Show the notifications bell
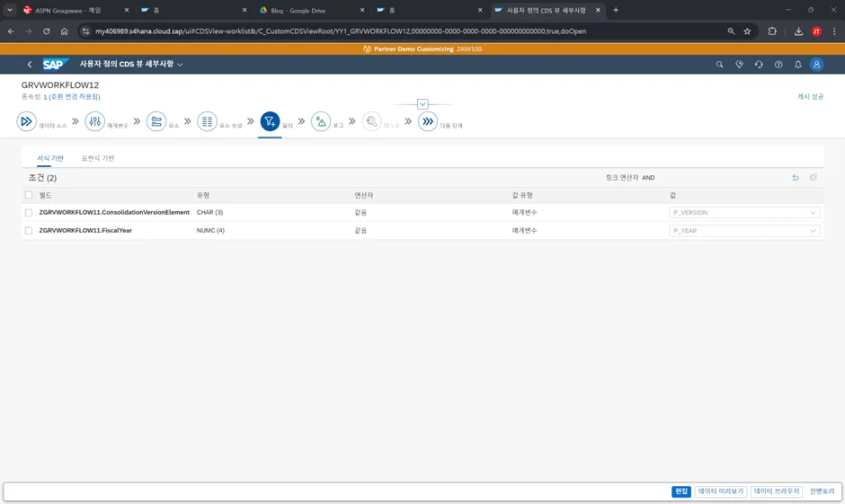 (797, 65)
